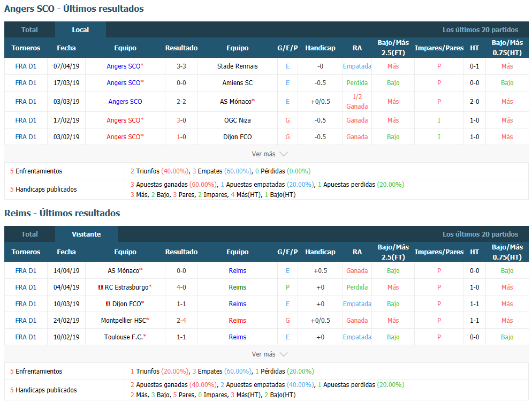Image resolution: width=532 pixels, height=402 pixels.
Task: Click the +0/0.5 handicap in AS Mónaco home row
Action: [320, 101]
